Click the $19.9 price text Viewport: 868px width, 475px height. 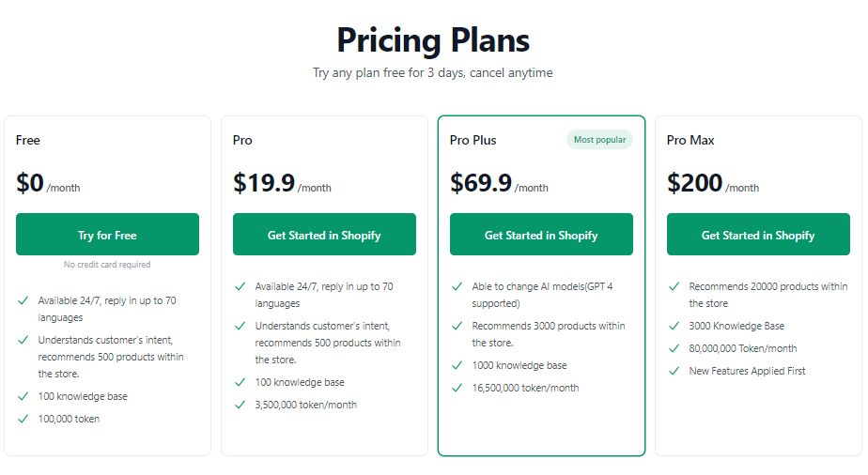click(264, 183)
